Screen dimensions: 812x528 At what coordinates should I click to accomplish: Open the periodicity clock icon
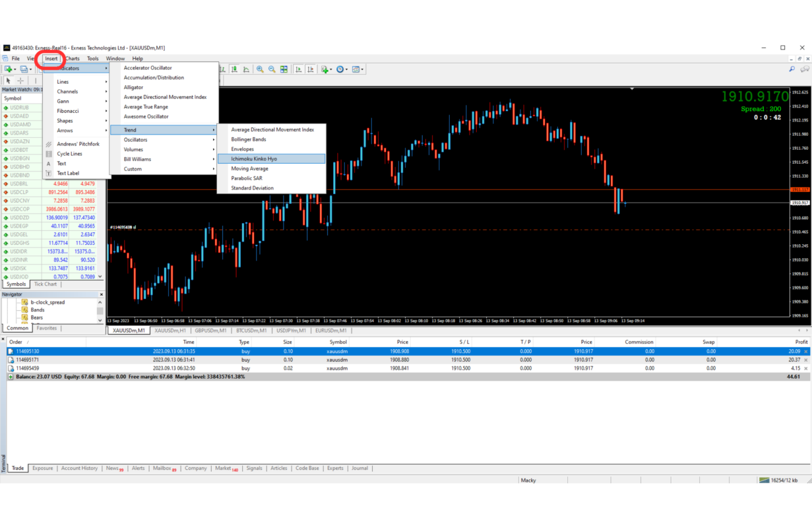[341, 69]
